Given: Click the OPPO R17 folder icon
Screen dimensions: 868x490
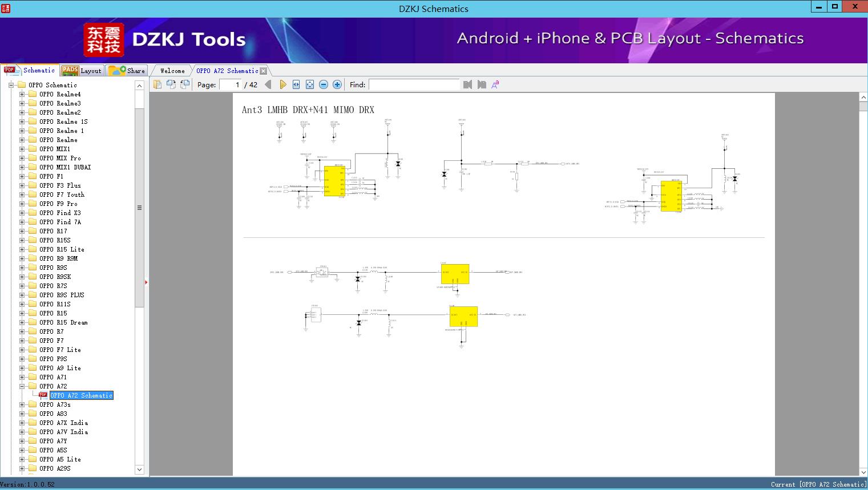Looking at the screenshot, I should coord(33,231).
